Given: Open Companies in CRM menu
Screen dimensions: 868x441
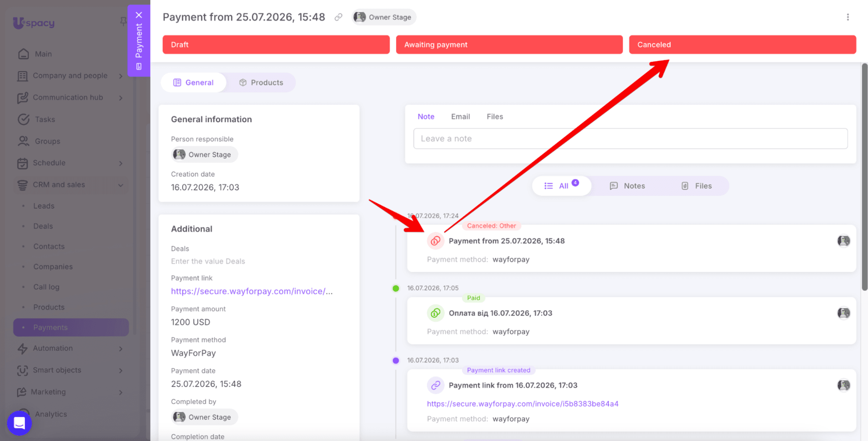Looking at the screenshot, I should (53, 267).
